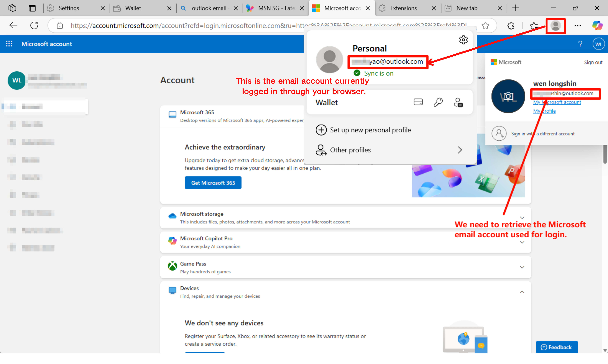Open the Favorites list icon

(534, 25)
